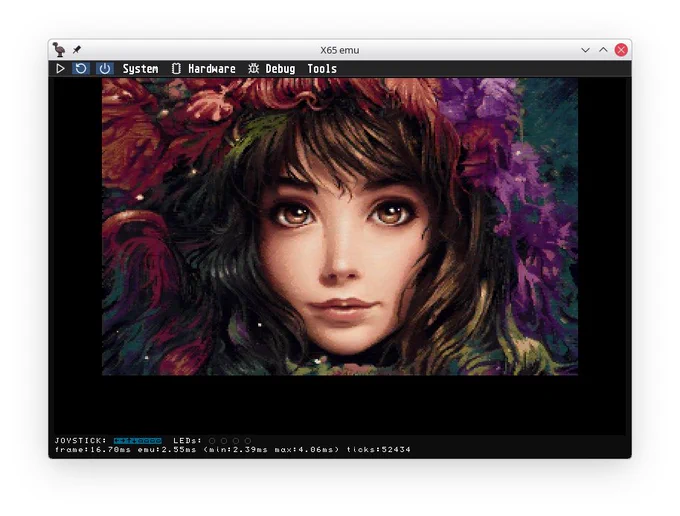
Task: Click the dodo bird app icon
Action: click(x=59, y=50)
